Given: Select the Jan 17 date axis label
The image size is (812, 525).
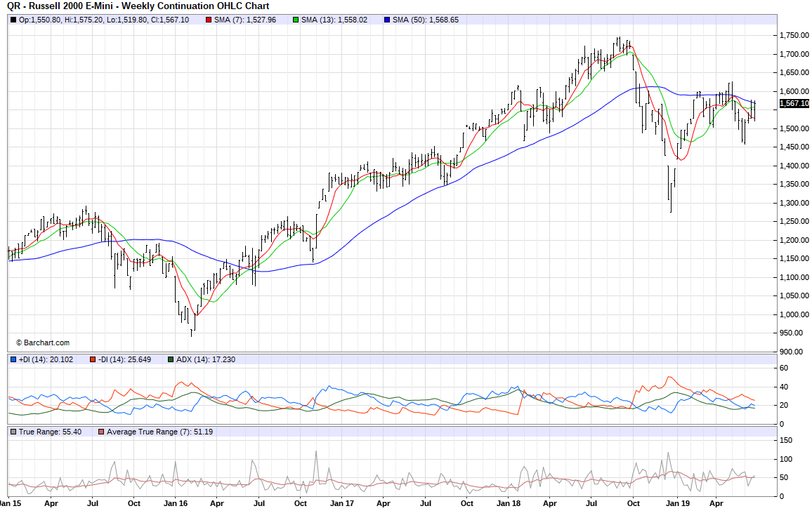Looking at the screenshot, I should (341, 503).
